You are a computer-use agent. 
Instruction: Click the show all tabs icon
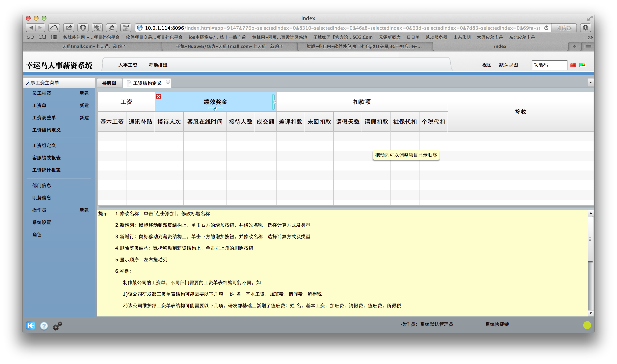[x=588, y=46]
